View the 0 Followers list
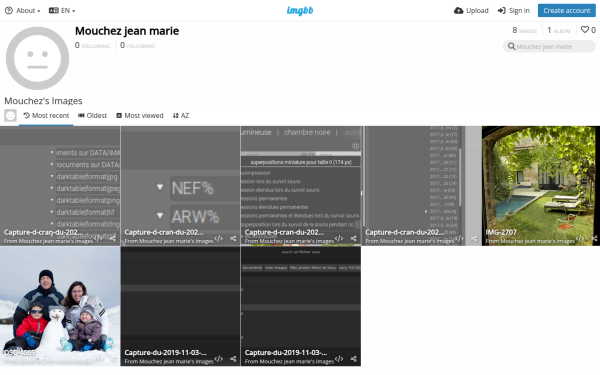600x375 pixels. [x=137, y=46]
